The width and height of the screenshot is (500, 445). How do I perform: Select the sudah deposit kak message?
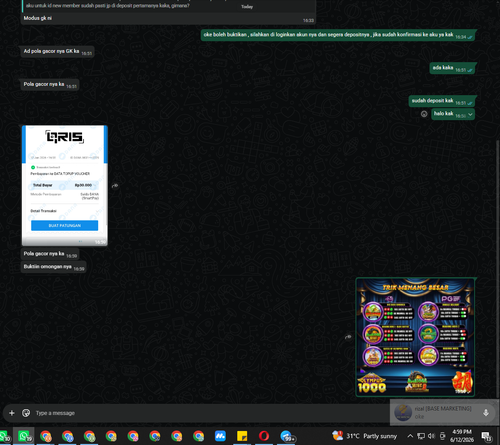click(x=442, y=101)
